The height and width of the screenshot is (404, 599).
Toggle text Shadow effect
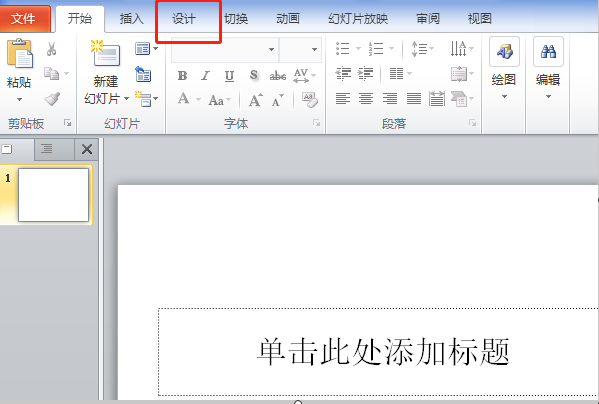(254, 76)
